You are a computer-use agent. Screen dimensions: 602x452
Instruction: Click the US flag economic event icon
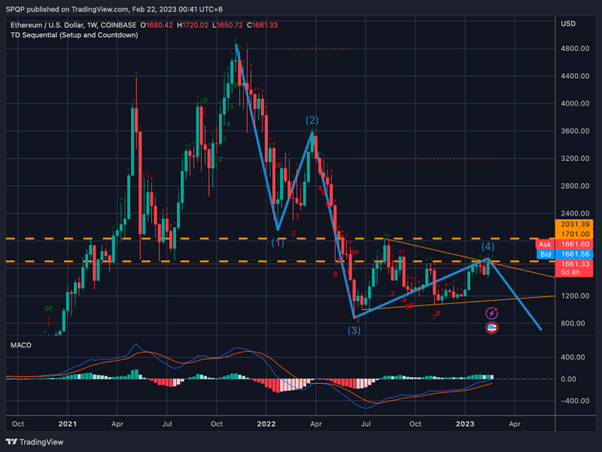tap(492, 328)
